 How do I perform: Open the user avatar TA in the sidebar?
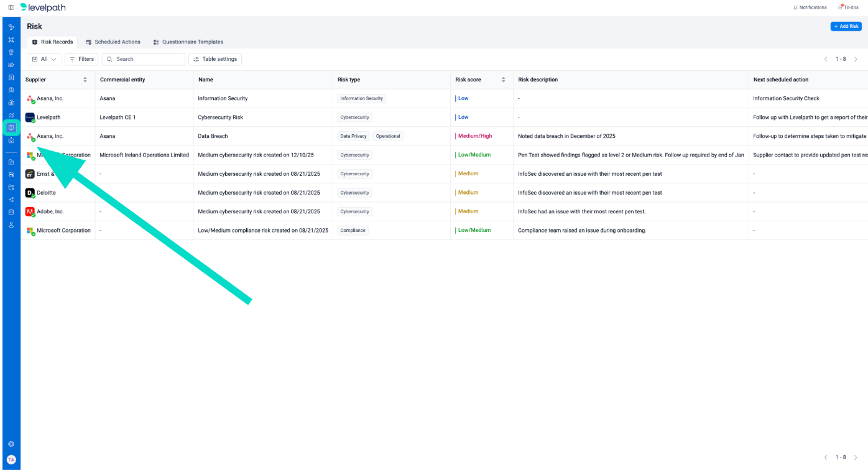11,459
